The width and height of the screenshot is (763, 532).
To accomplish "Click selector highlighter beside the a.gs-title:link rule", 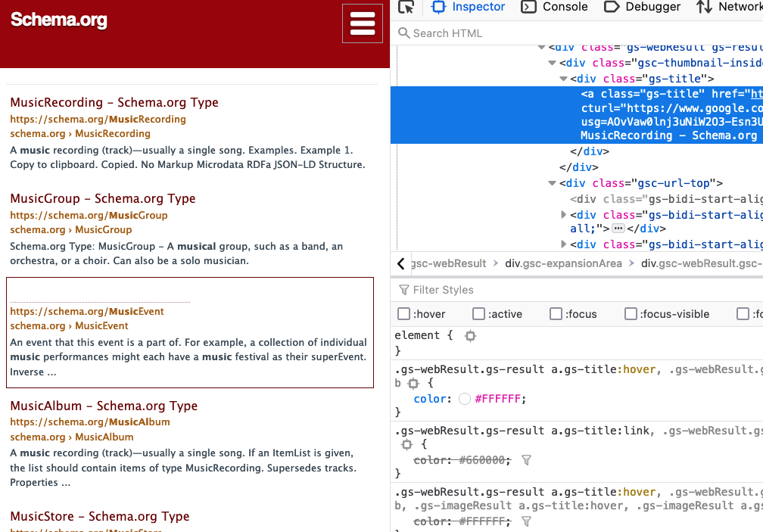I will 406,444.
